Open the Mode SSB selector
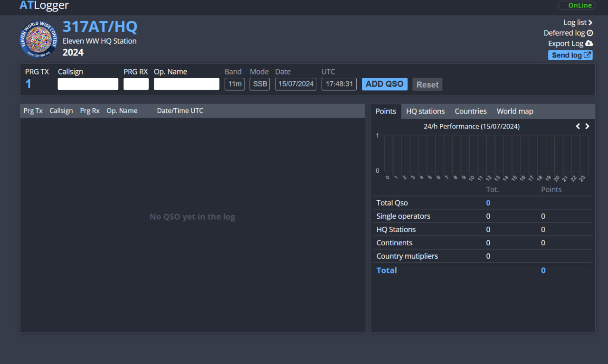608x364 pixels. [x=259, y=84]
